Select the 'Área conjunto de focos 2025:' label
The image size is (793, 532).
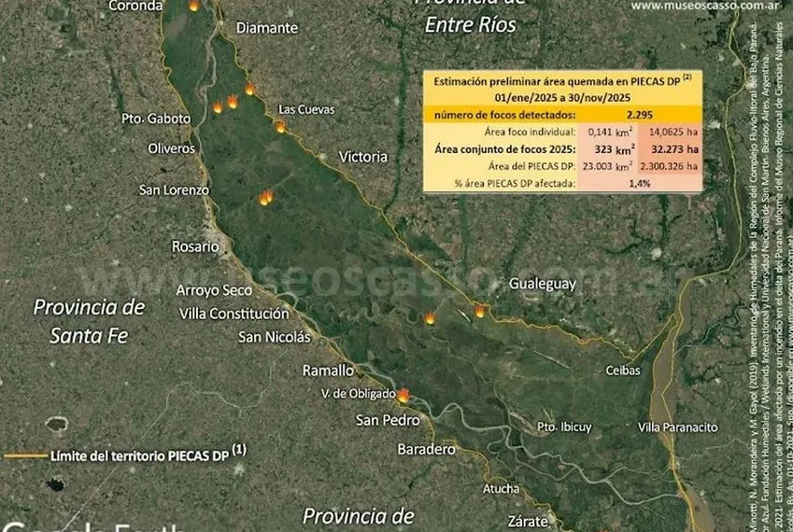pyautogui.click(x=505, y=149)
